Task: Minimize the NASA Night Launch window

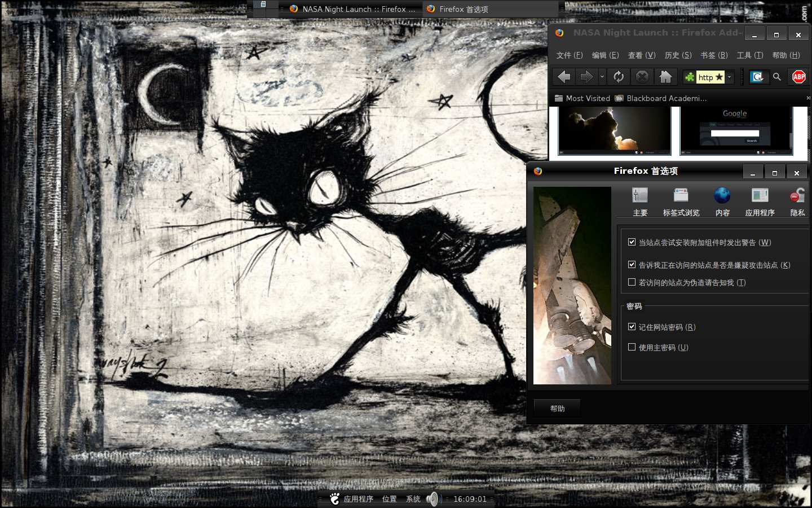Action: pyautogui.click(x=754, y=34)
